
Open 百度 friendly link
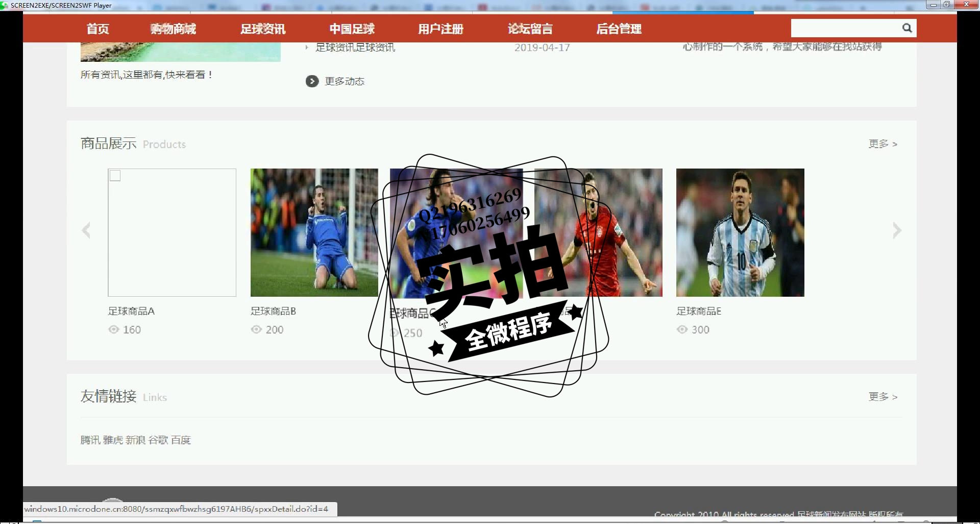tap(181, 440)
